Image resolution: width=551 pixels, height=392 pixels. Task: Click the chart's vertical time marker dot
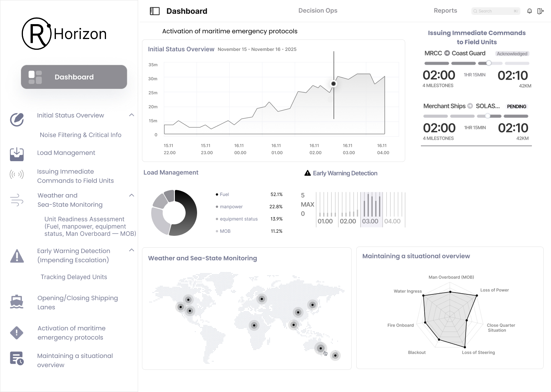[334, 84]
